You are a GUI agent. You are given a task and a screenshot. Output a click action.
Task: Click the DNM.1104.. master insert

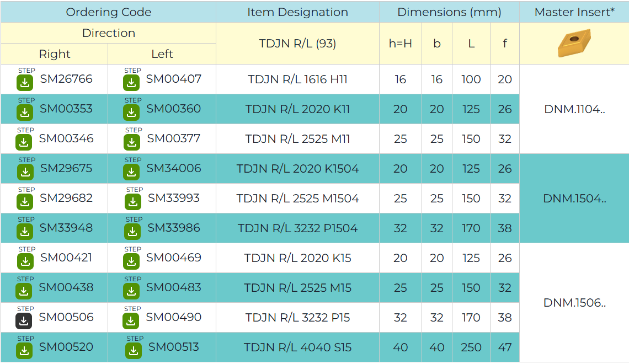point(574,109)
